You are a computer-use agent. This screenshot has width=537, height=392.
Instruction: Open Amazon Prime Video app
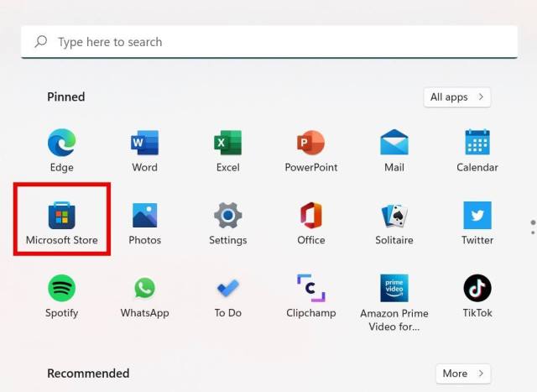pos(394,302)
